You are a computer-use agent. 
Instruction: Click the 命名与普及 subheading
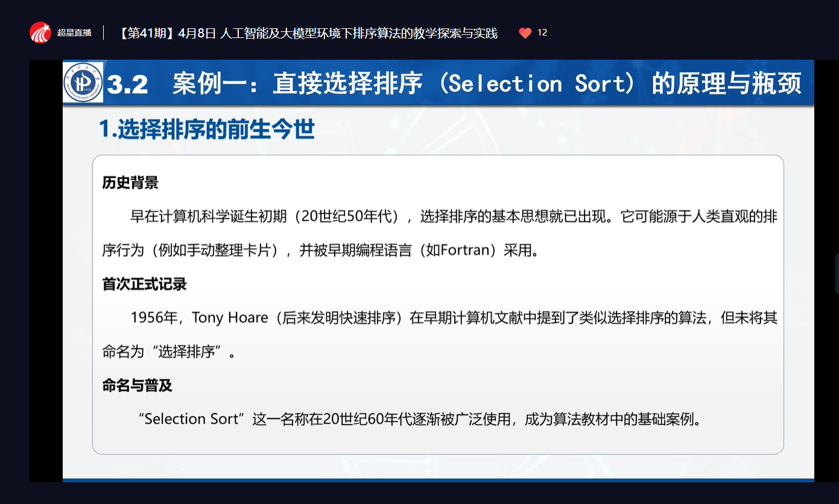coord(138,385)
